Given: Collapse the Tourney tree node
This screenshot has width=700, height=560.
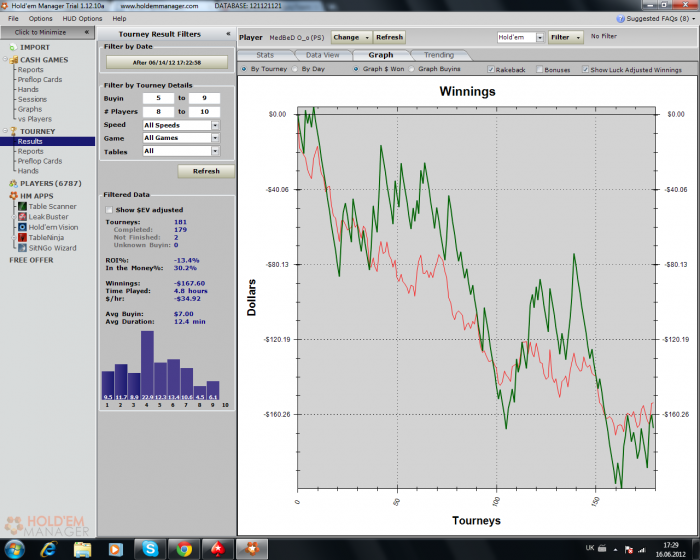Looking at the screenshot, I should pyautogui.click(x=5, y=130).
